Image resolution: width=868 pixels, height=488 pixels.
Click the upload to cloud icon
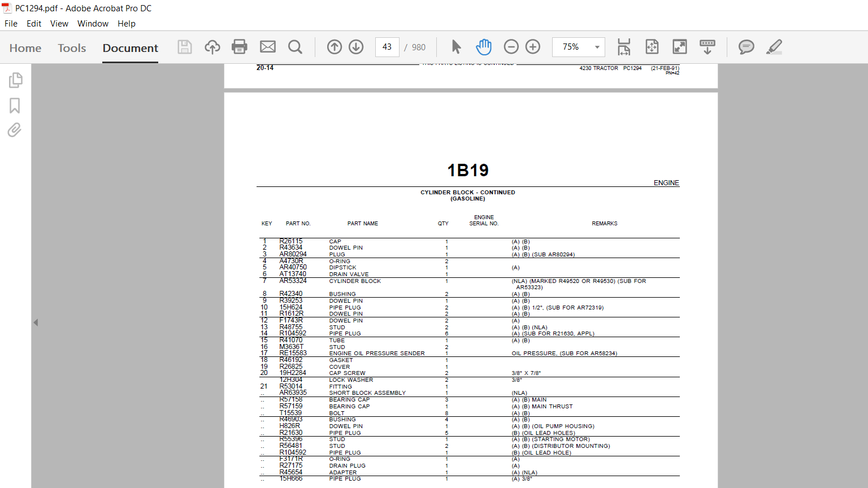click(212, 47)
